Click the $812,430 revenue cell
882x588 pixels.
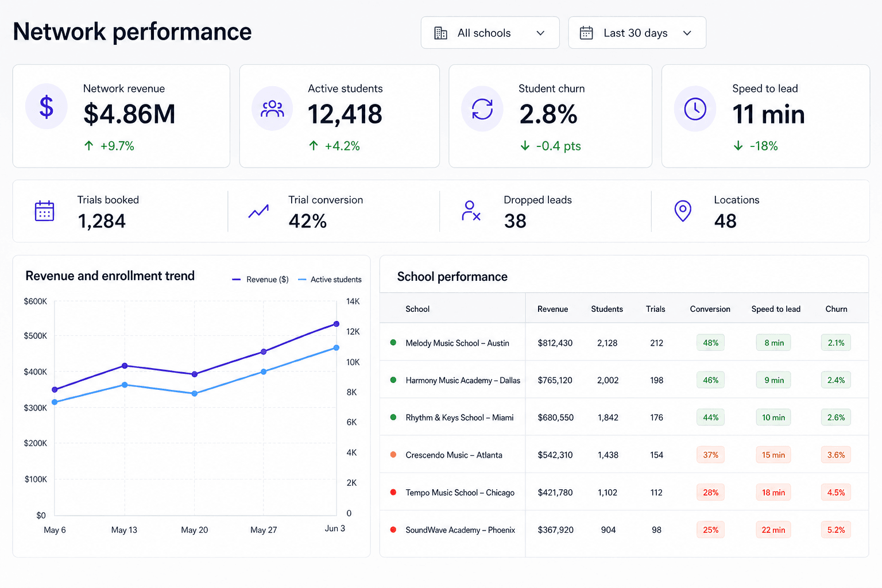tap(555, 343)
